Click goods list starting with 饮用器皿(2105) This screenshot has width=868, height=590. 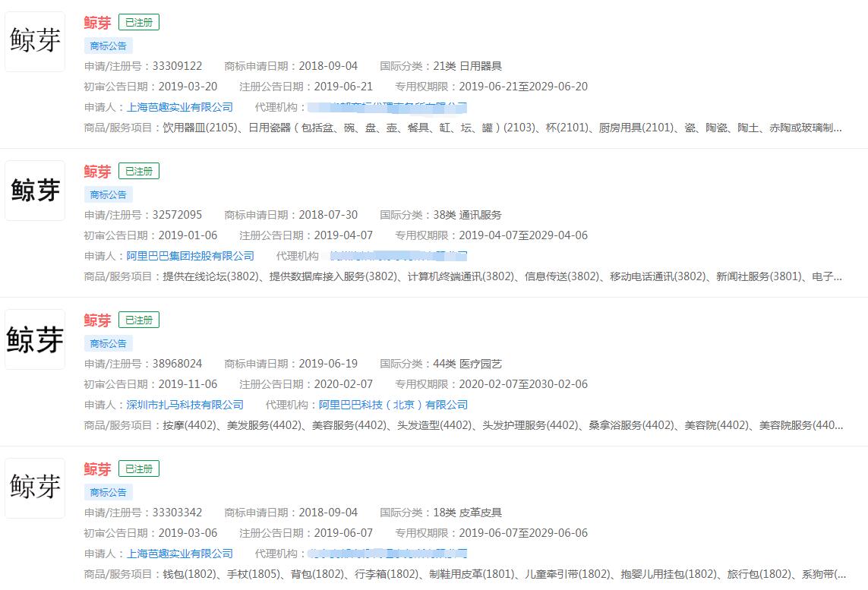click(502, 128)
